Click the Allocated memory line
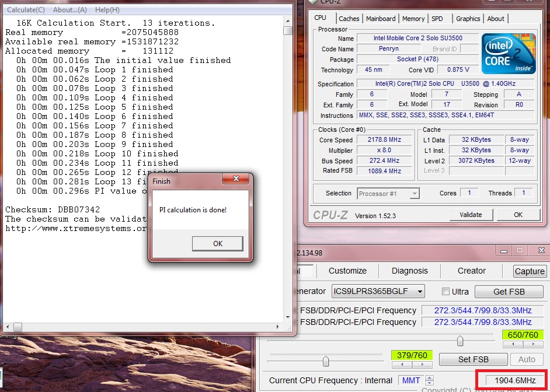The image size is (550, 392). (x=89, y=51)
